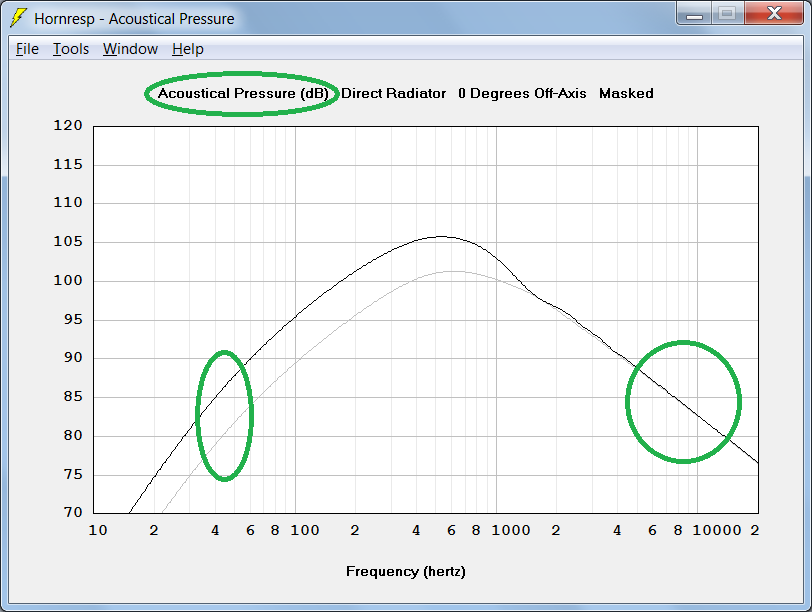Click the 120 dB axis value
Image resolution: width=812 pixels, height=612 pixels.
pyautogui.click(x=68, y=125)
